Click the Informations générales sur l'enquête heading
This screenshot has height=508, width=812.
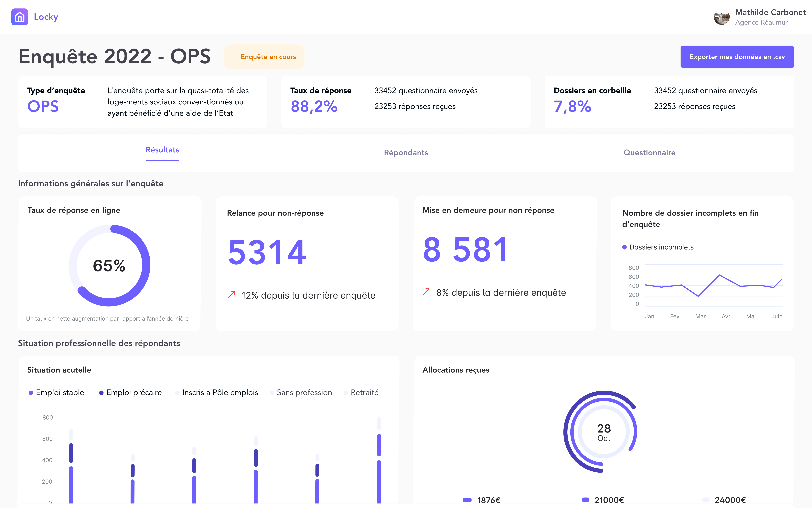(x=91, y=183)
